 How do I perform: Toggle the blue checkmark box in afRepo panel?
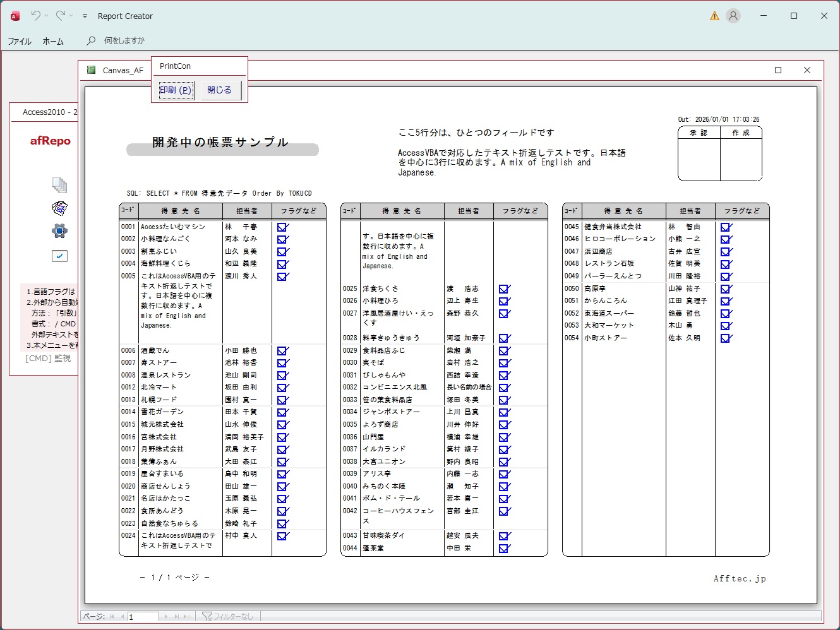coord(59,256)
